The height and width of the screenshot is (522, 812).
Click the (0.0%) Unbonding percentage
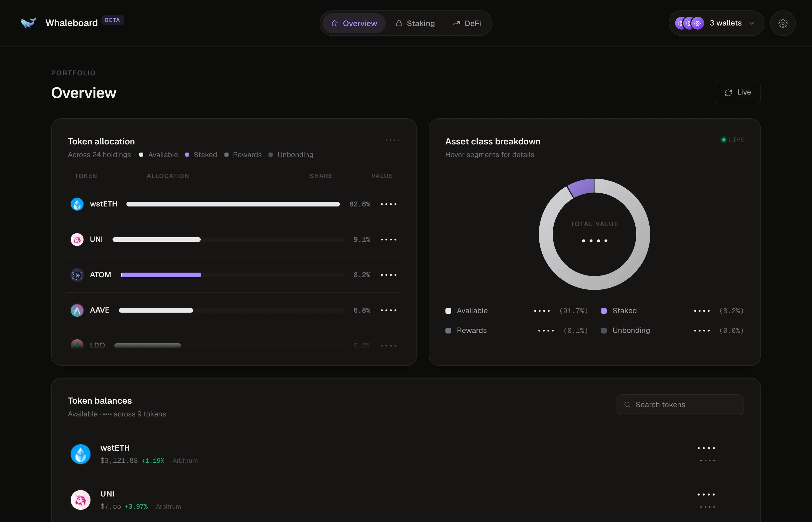click(x=731, y=331)
